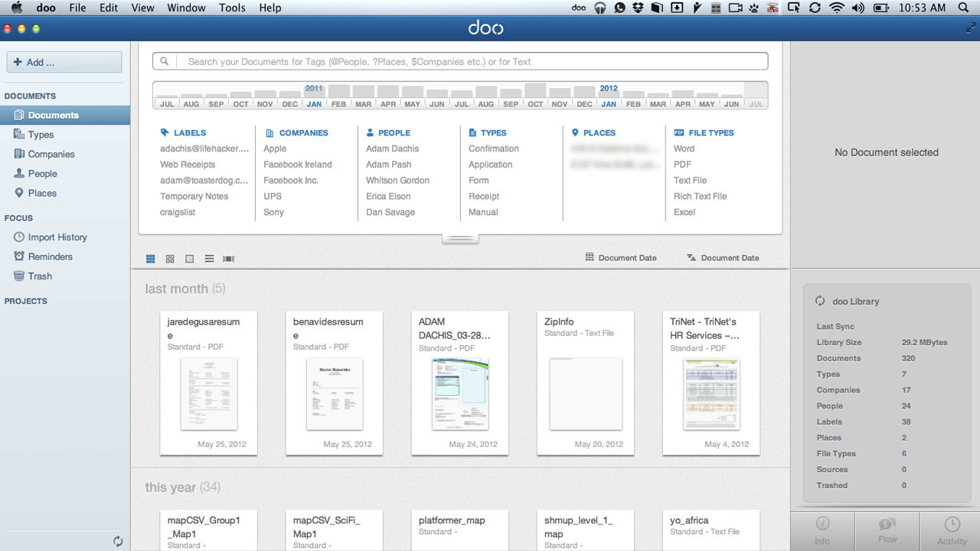This screenshot has height=551, width=980.
Task: Switch to the Flow tab
Action: point(887,531)
